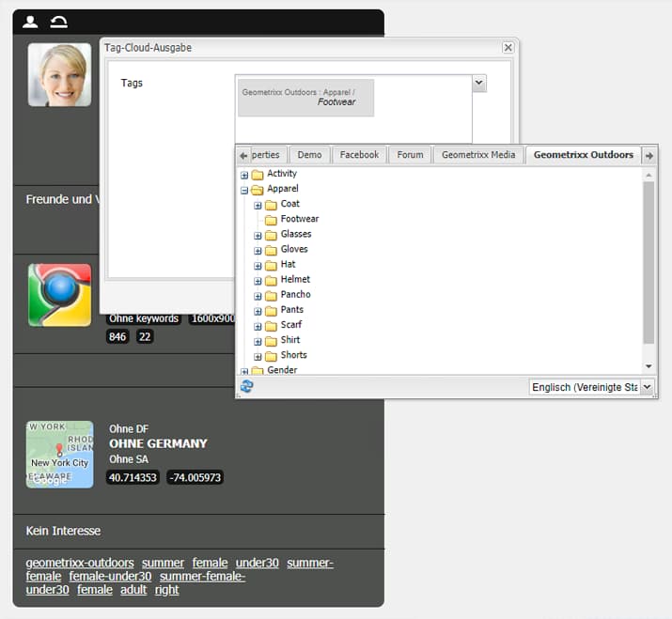Expand the Pancho tree node
Image resolution: width=672 pixels, height=619 pixels.
click(x=258, y=296)
